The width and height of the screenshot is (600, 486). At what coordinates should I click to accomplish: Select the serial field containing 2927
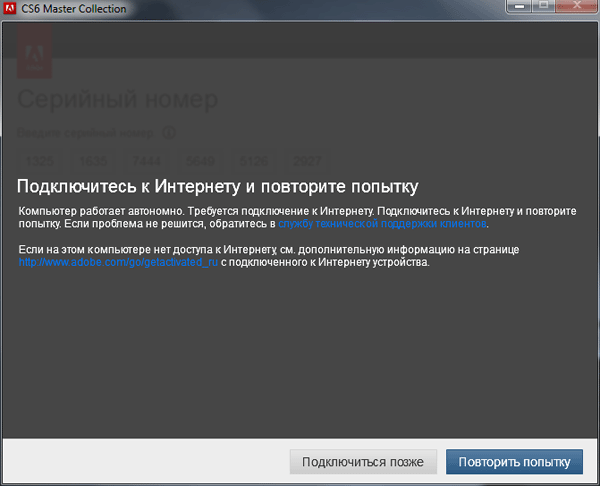click(307, 161)
